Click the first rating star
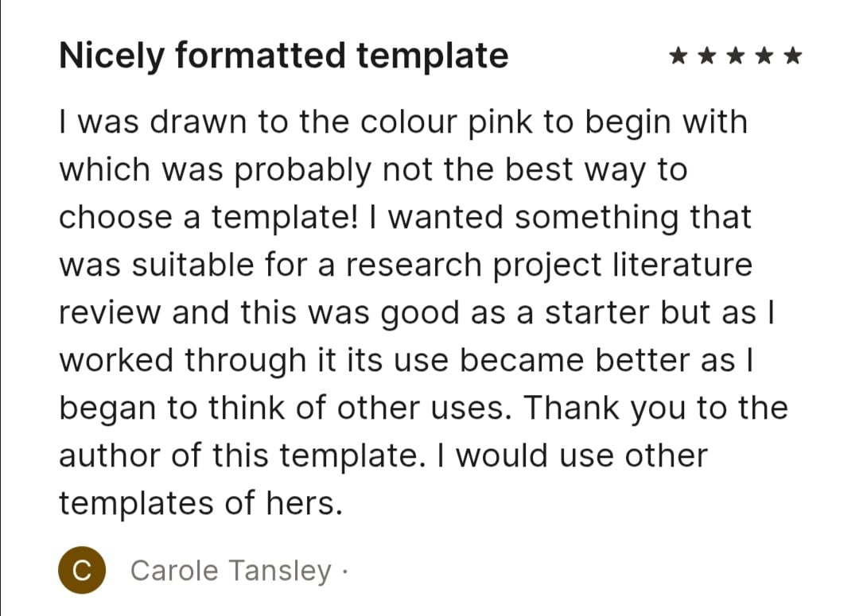 (x=678, y=56)
